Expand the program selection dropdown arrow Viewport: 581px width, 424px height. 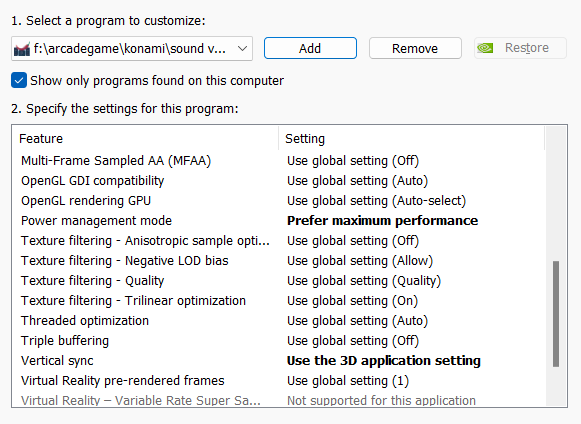click(x=242, y=49)
